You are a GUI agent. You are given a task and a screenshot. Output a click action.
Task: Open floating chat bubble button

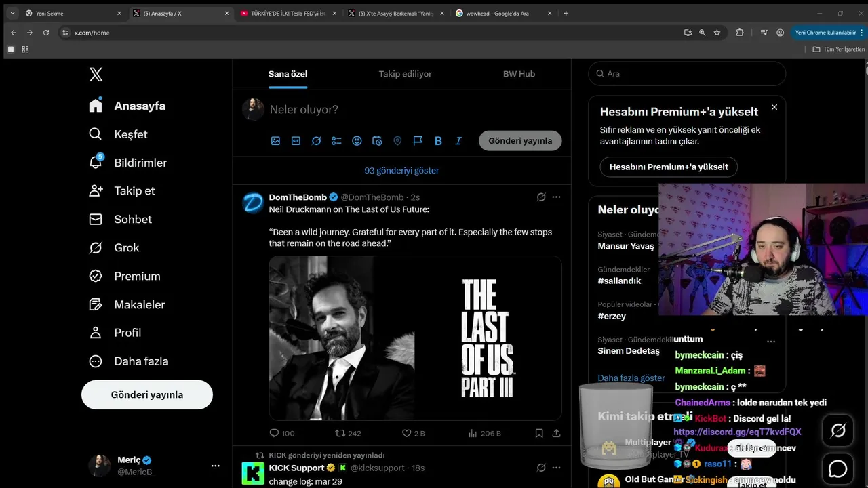click(838, 468)
